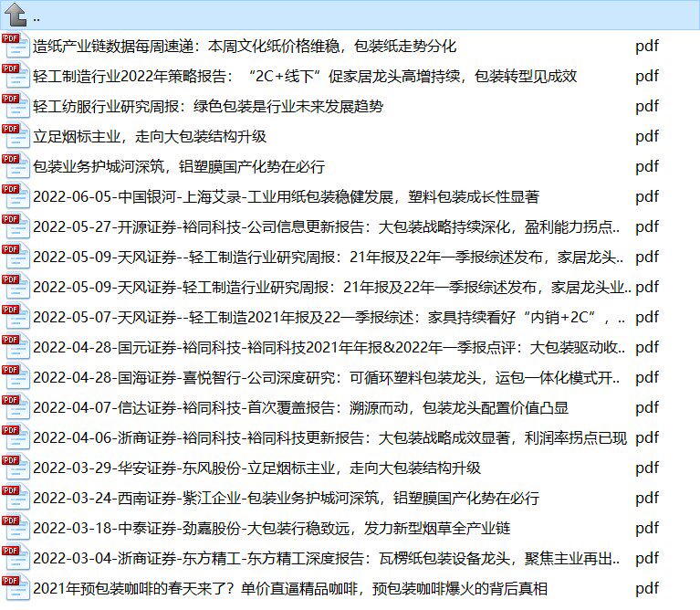Screen dimensions: 700x610
Task: Select undated file 立足烟标主业，走向大包装结构升级
Action: point(150,137)
